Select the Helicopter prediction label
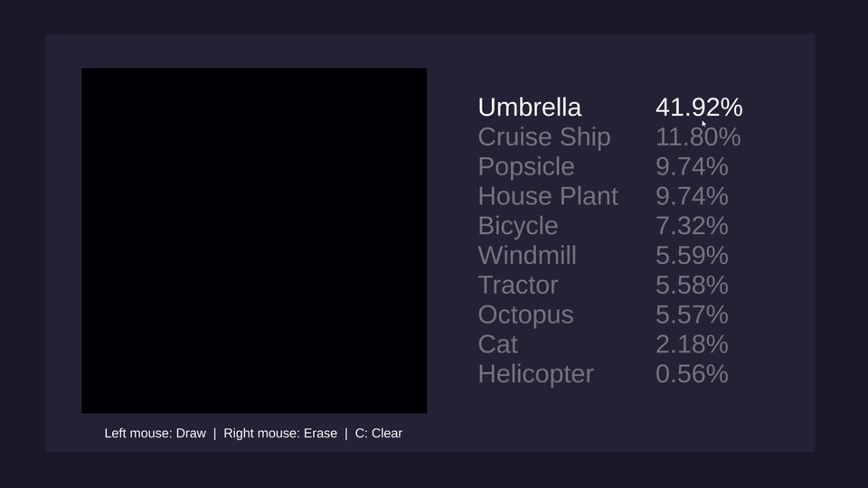The image size is (868, 488). pos(535,374)
